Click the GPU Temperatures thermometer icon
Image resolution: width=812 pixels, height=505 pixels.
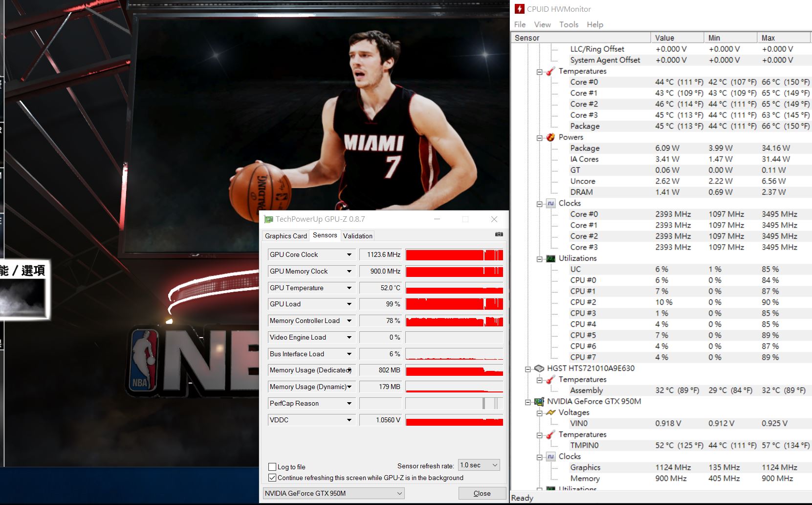tap(551, 435)
